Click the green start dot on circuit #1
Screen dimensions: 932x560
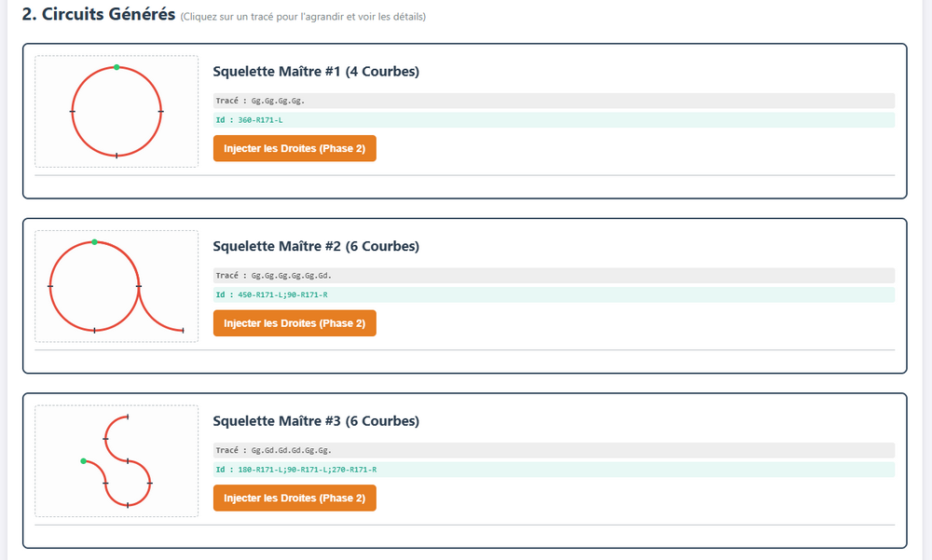click(116, 67)
